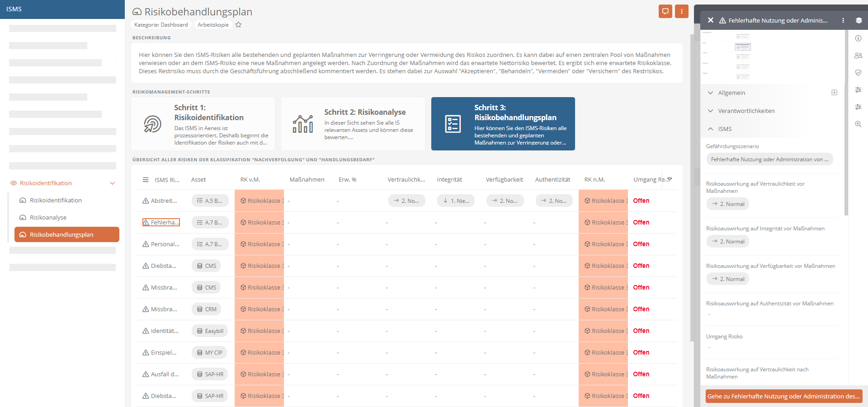Click the eye icon beside Risikoidentifikation group
This screenshot has height=407, width=868.
point(14,183)
